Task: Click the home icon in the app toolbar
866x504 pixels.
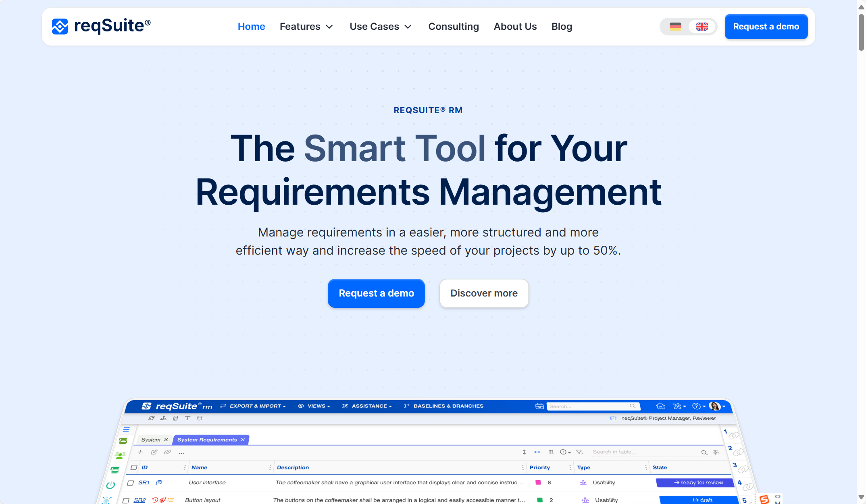Action: pos(660,406)
